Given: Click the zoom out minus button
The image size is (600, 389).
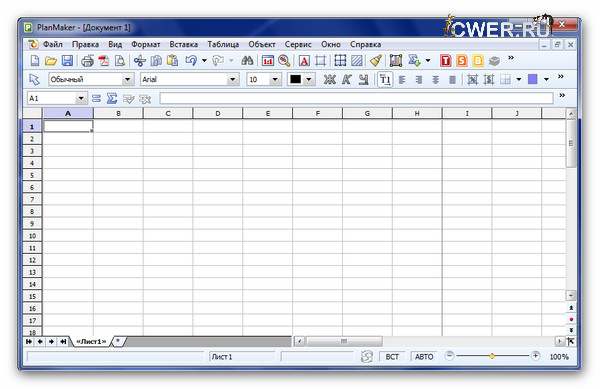Looking at the screenshot, I should point(450,356).
